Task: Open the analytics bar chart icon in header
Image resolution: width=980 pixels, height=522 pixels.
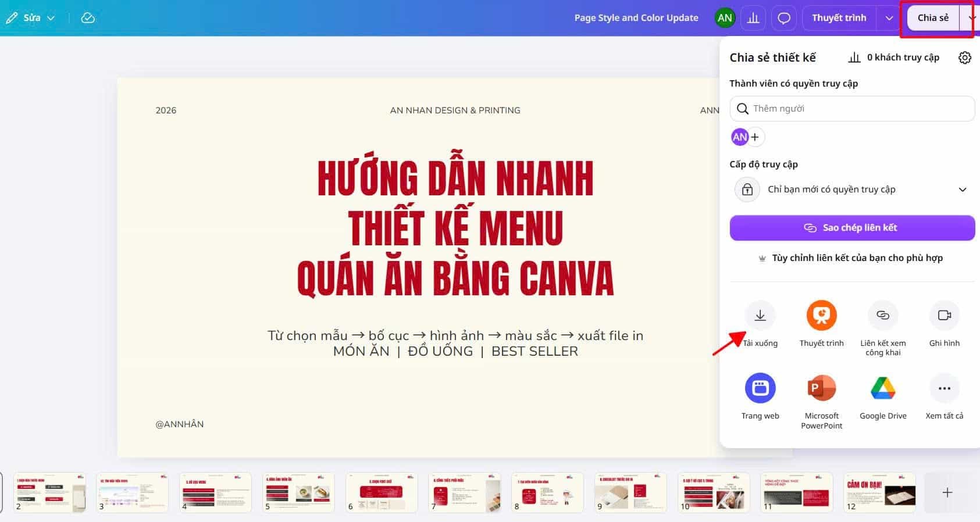Action: click(753, 18)
